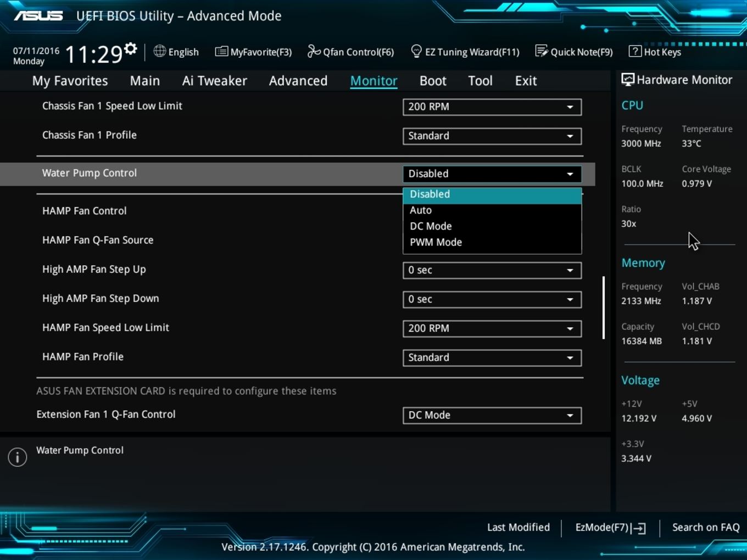Click the info circle icon in help area
The height and width of the screenshot is (560, 747).
tap(18, 457)
